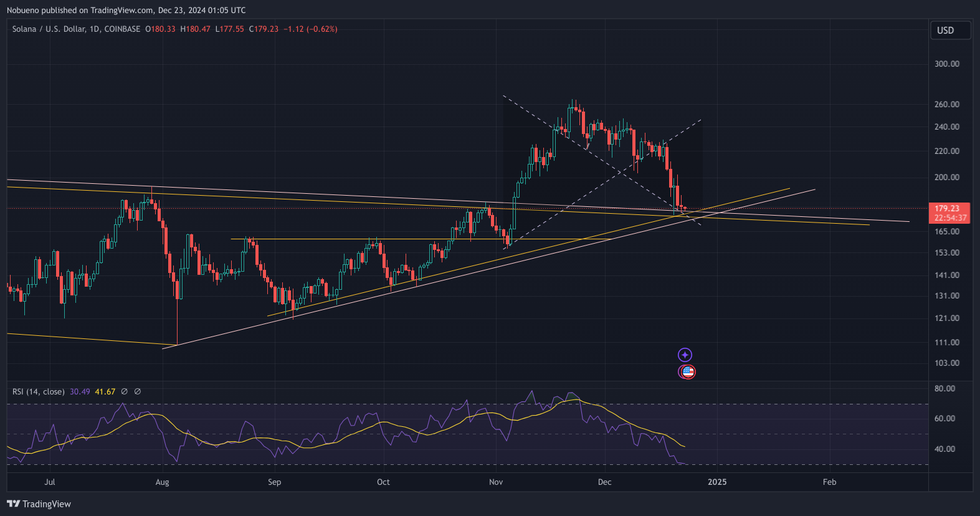Click the RSI 40.00 axis label

click(x=944, y=449)
